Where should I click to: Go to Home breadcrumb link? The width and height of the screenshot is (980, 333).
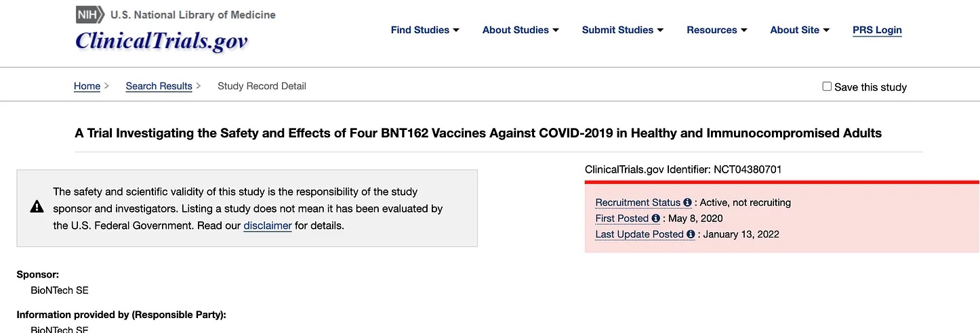coord(87,86)
